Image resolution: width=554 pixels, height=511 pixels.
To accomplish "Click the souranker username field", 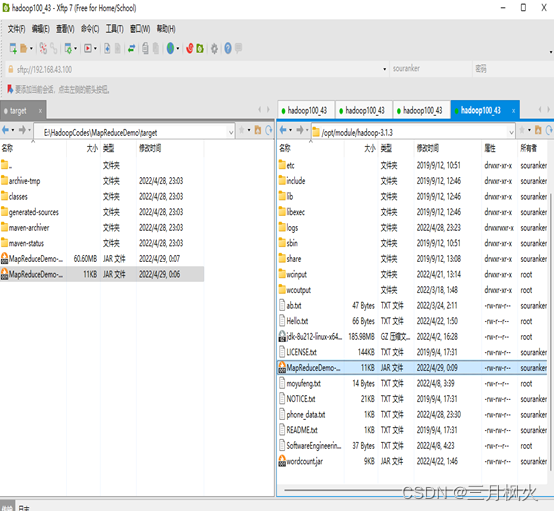I will [x=430, y=69].
